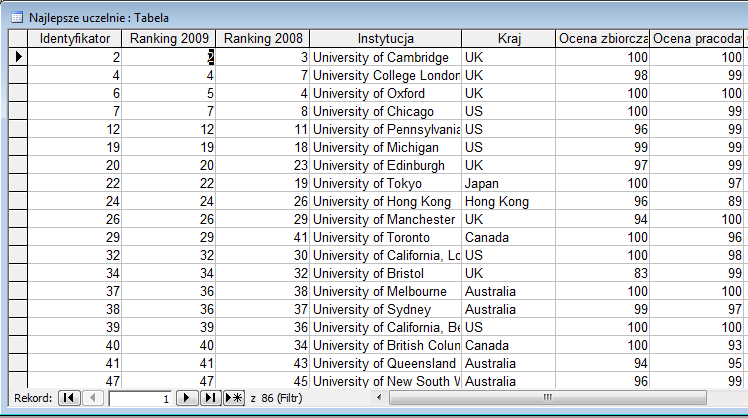Click the horizontal scrollbar thumb
The image size is (748, 418).
[548, 397]
